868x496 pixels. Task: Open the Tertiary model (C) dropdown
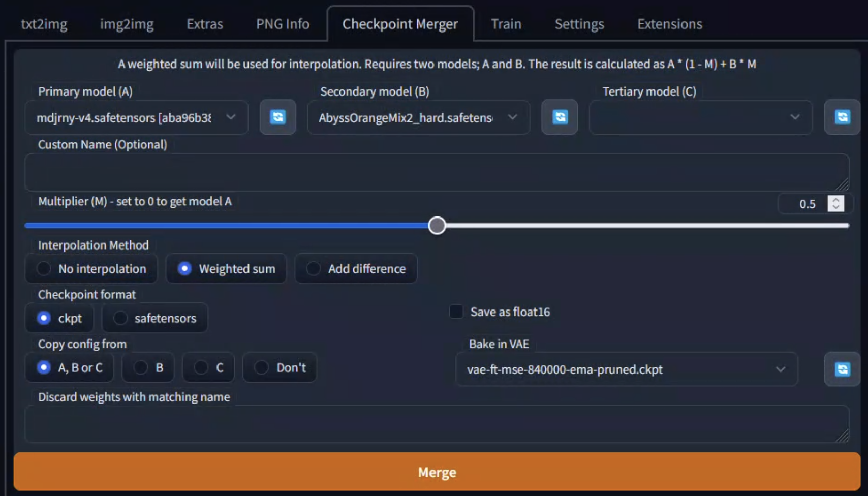click(x=700, y=118)
